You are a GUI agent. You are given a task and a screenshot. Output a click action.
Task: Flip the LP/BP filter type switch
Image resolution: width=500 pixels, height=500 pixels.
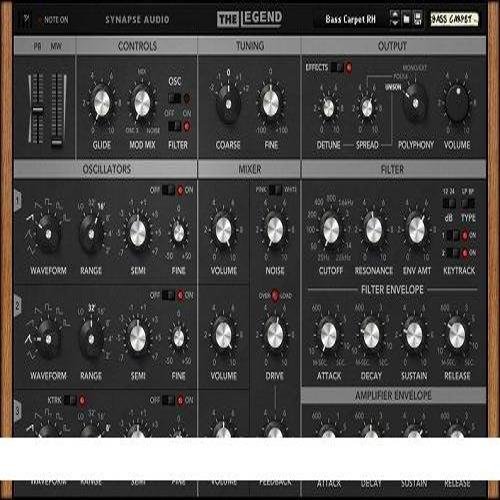[x=468, y=203]
